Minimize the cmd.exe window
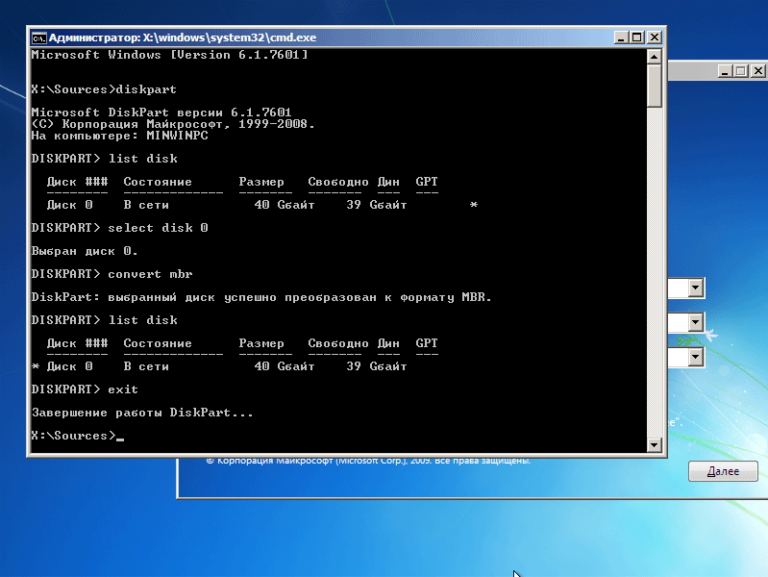 (621, 38)
